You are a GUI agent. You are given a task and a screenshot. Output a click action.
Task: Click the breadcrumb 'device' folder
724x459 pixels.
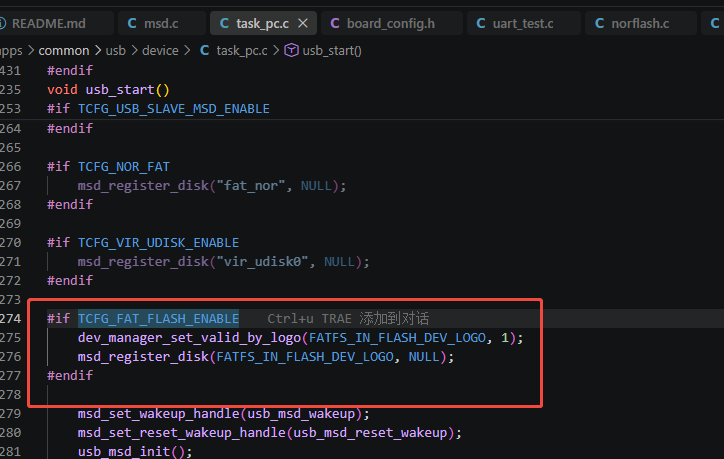pyautogui.click(x=160, y=50)
